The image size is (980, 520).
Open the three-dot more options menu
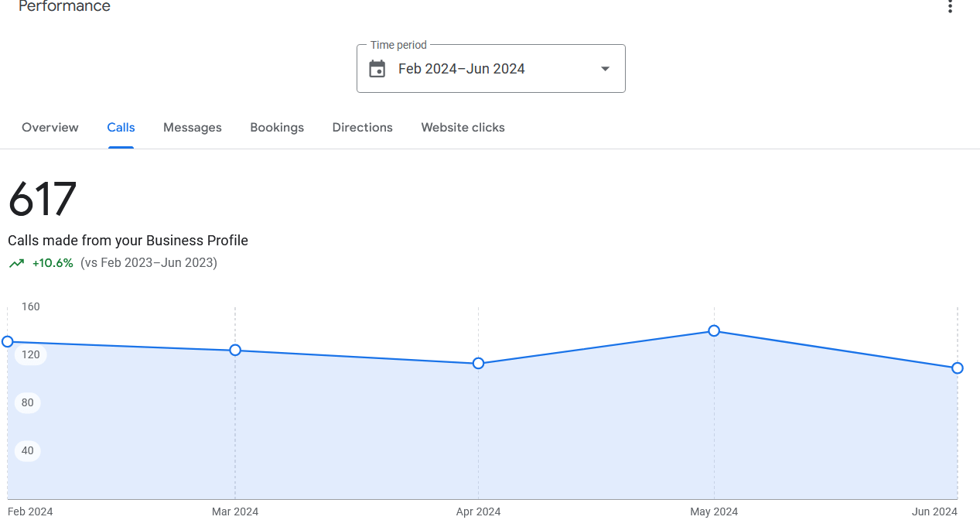[x=950, y=7]
